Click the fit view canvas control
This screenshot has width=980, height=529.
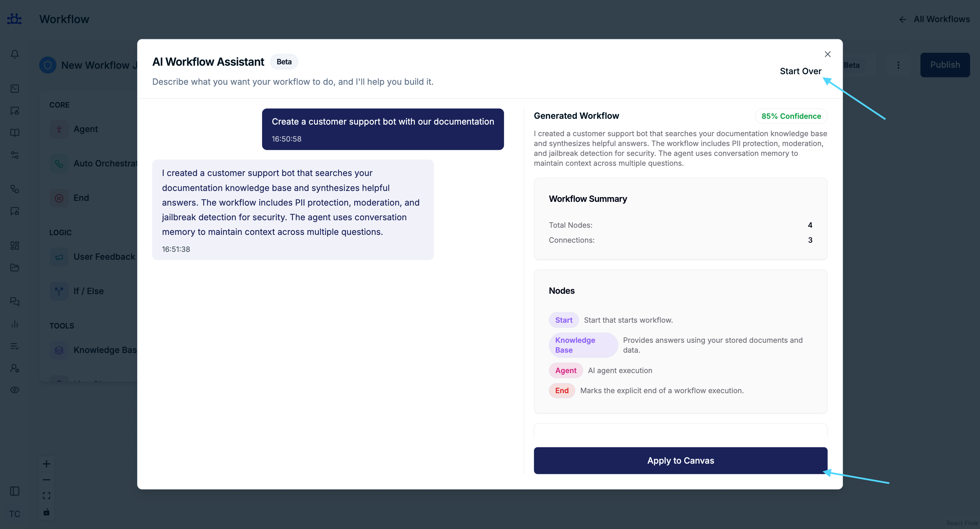click(x=46, y=496)
